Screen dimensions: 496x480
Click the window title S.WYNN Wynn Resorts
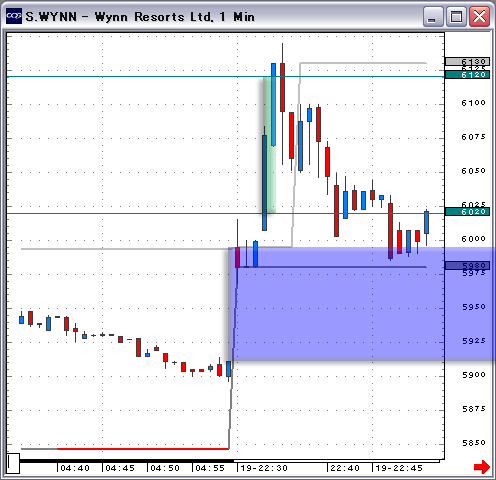[140, 17]
